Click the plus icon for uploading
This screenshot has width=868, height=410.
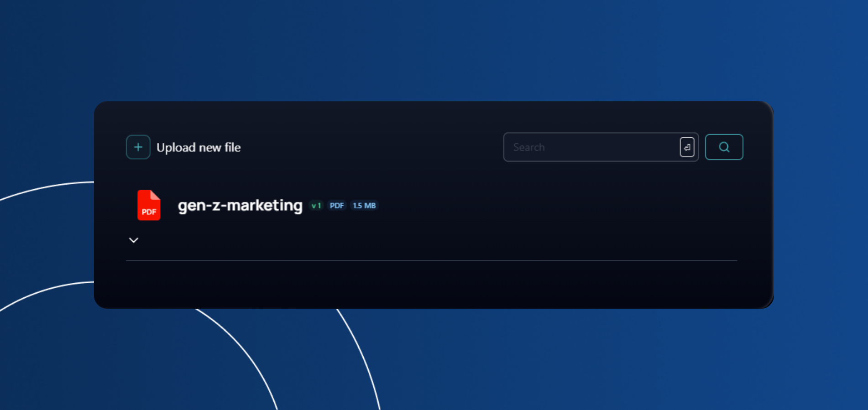138,147
